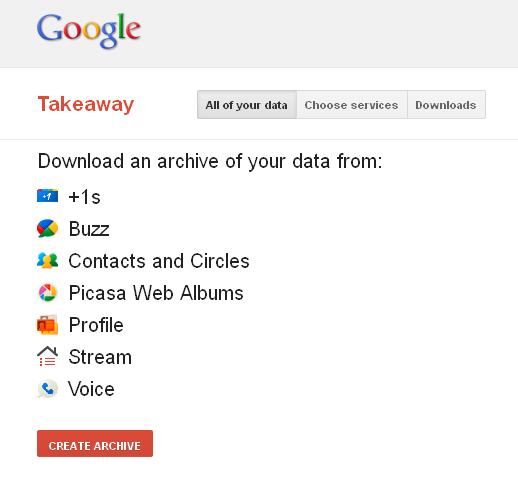This screenshot has width=518, height=480.
Task: Click the Profile service icon
Action: pos(47,325)
